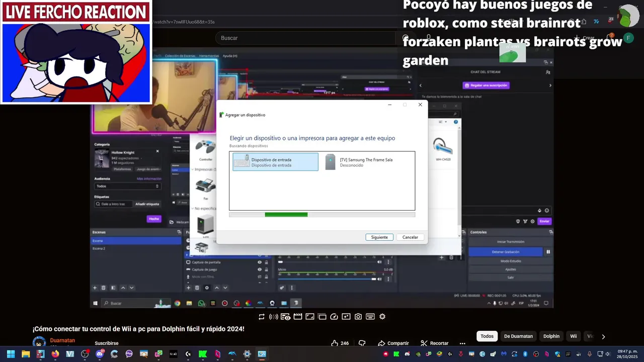
Task: Open the Ayuda (H) menu in OBS
Action: 230,56
